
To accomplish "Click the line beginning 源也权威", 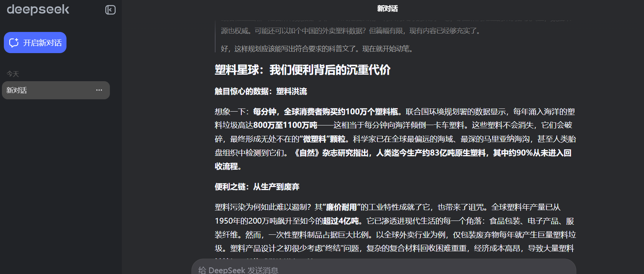I will click(351, 31).
